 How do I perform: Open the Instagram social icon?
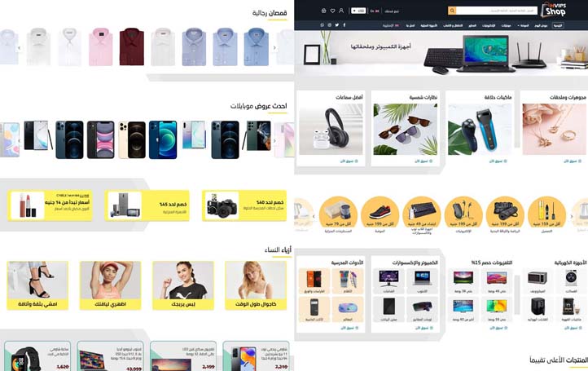tap(329, 25)
